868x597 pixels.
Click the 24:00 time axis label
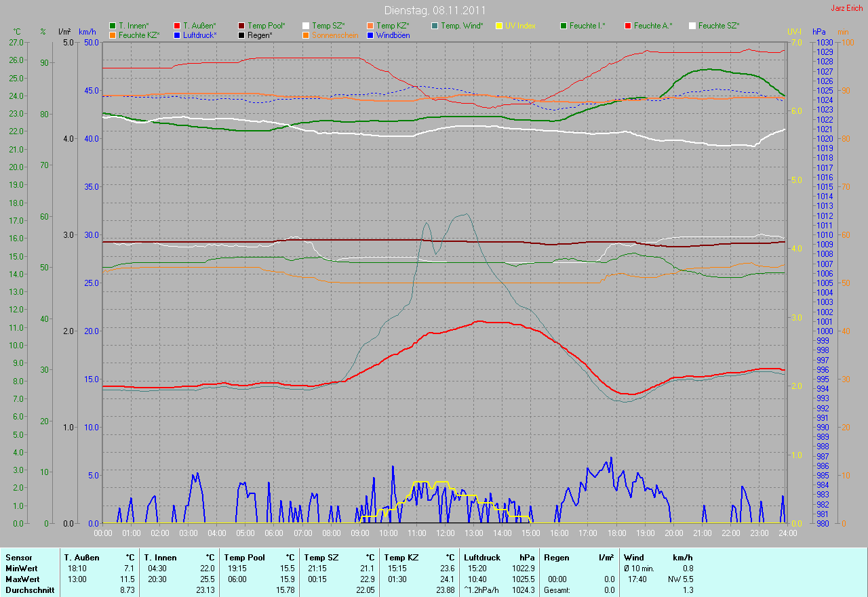pos(787,533)
